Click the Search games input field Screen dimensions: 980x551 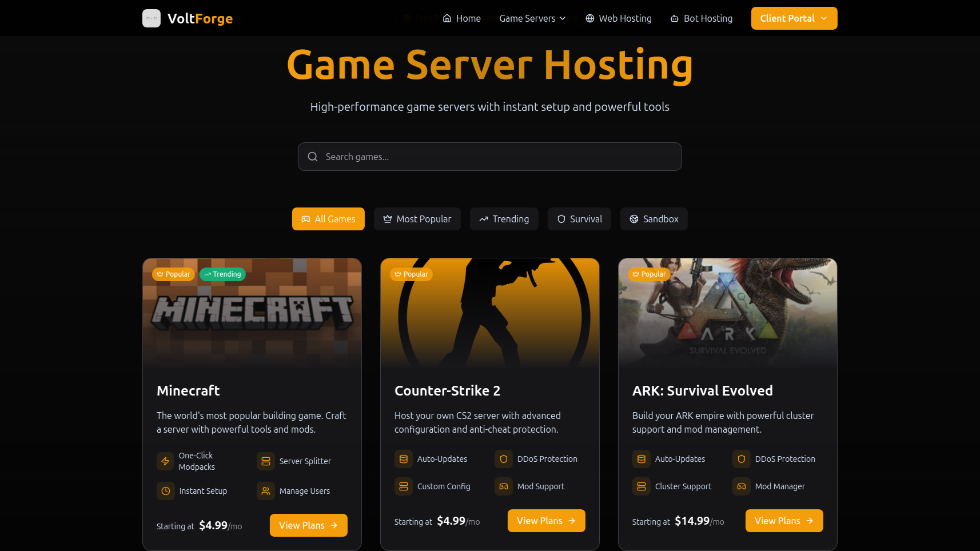coord(497,157)
